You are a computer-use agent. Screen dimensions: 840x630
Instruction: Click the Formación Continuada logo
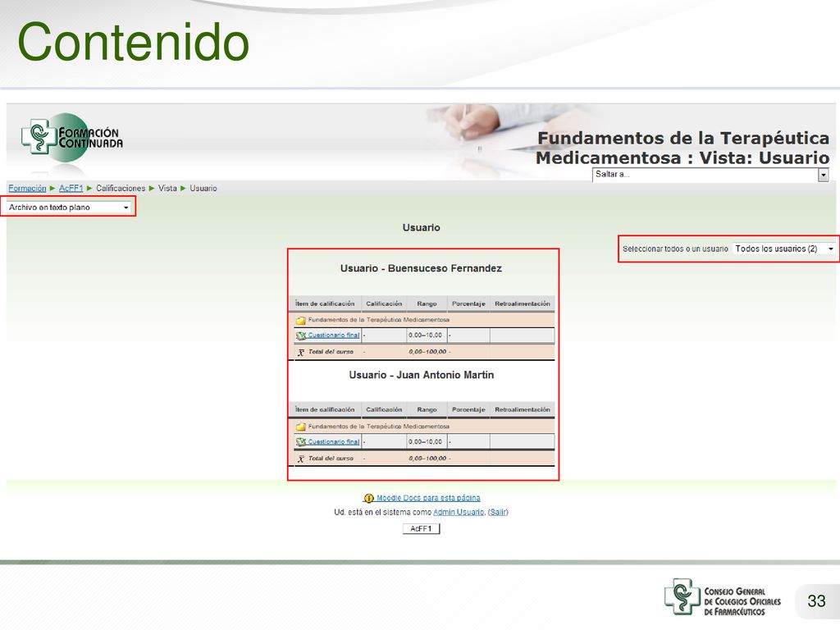tap(72, 138)
